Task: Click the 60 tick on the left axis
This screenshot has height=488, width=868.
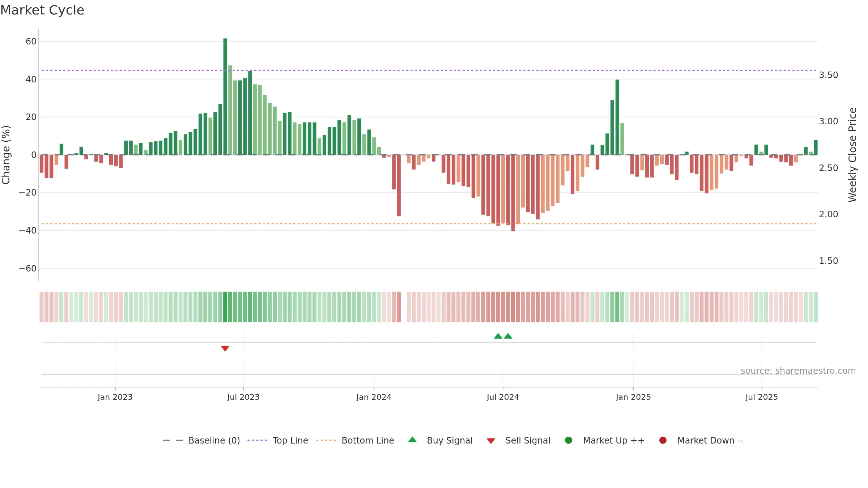Action: [31, 42]
